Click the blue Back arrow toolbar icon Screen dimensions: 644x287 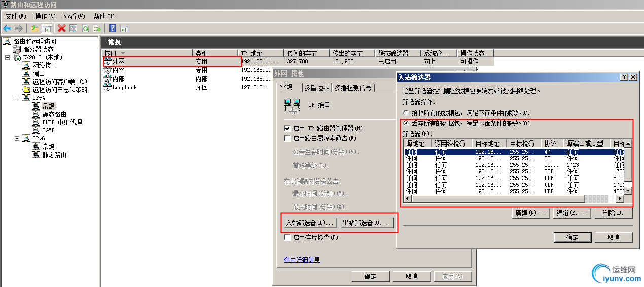[x=7, y=29]
